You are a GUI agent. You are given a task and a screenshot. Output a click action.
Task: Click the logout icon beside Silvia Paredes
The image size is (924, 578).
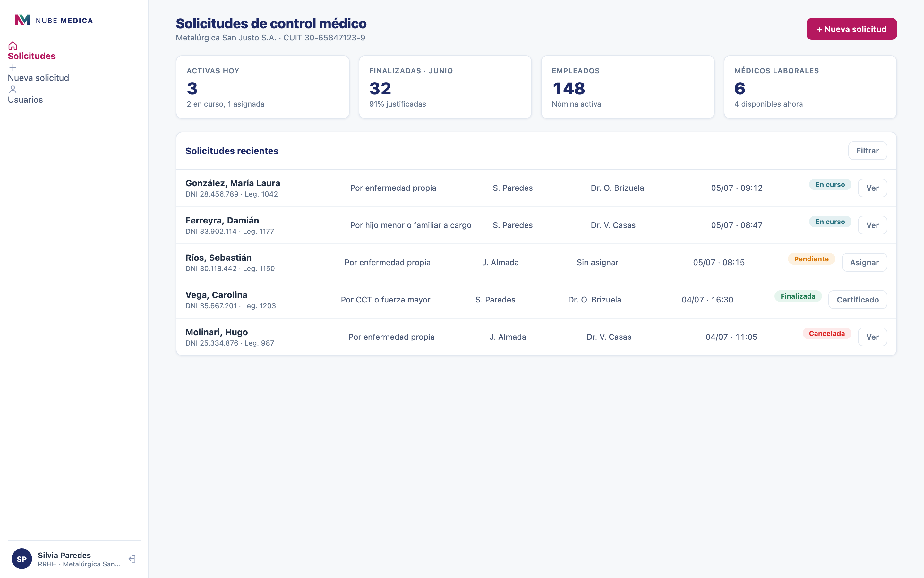click(132, 558)
